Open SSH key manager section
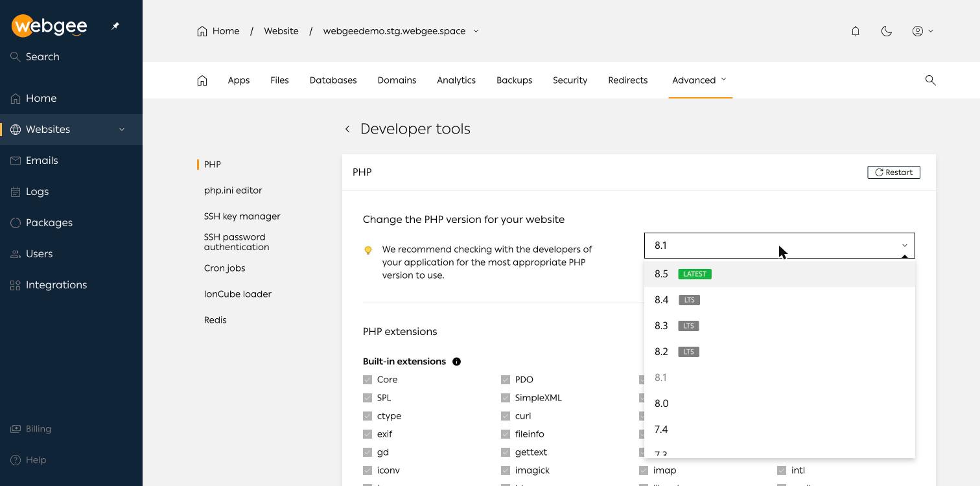The width and height of the screenshot is (980, 486). coord(242,216)
